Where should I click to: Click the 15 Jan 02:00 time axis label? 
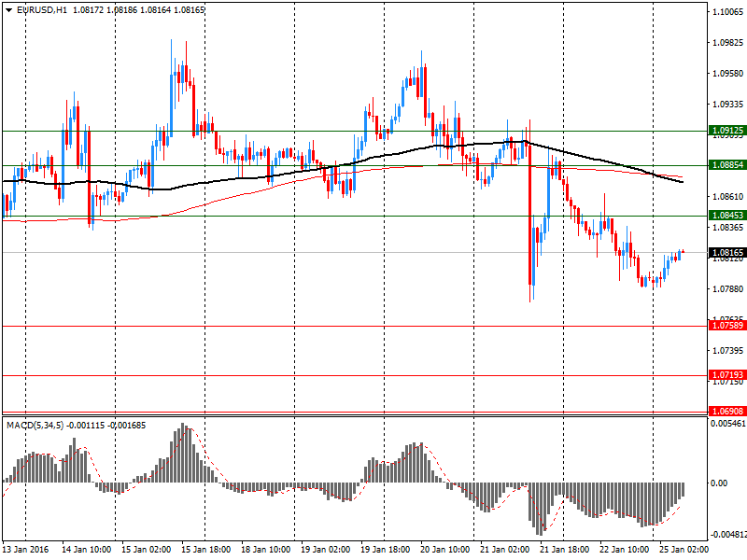(x=147, y=549)
